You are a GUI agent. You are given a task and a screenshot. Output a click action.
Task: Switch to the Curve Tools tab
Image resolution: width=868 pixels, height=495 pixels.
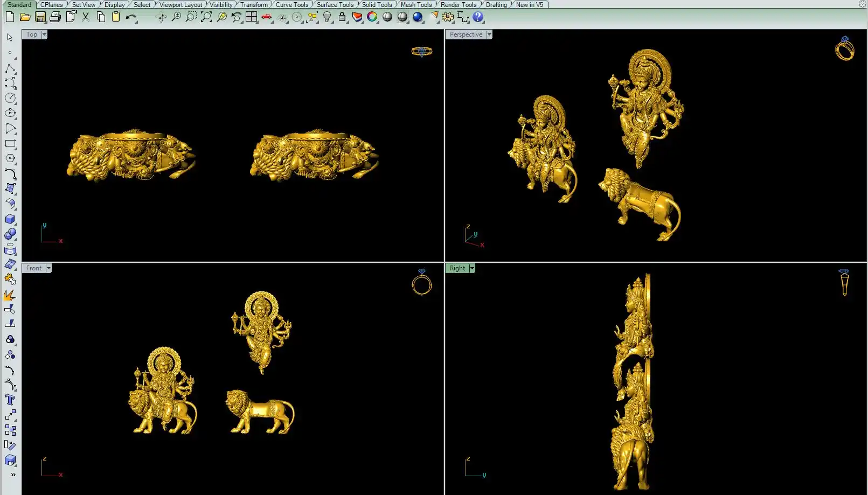pyautogui.click(x=292, y=5)
